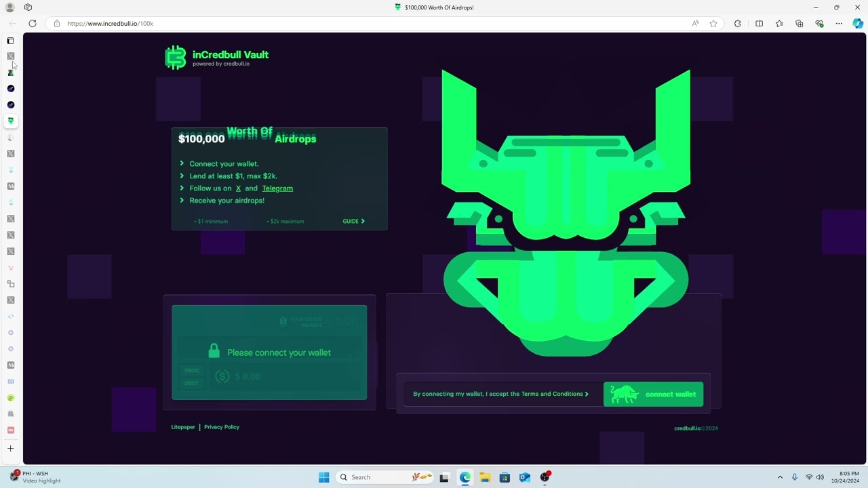Open the Telegram link
Viewport: 868px width, 488px height.
point(277,188)
